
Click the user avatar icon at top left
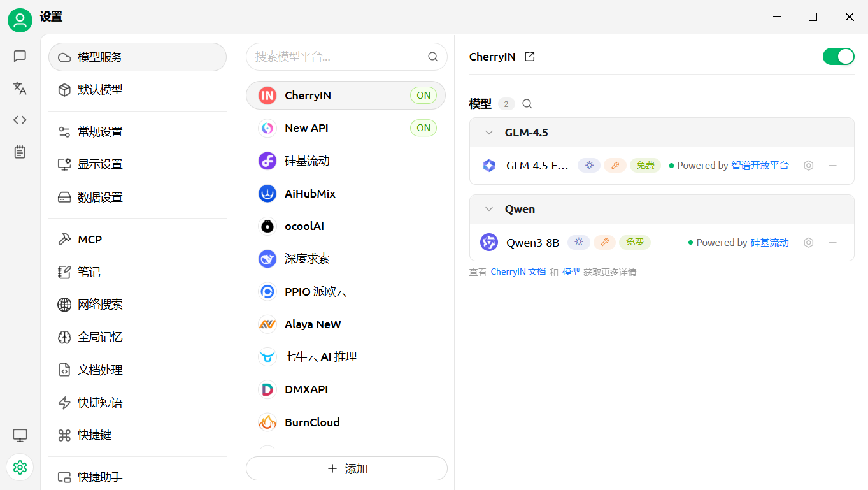(x=20, y=20)
